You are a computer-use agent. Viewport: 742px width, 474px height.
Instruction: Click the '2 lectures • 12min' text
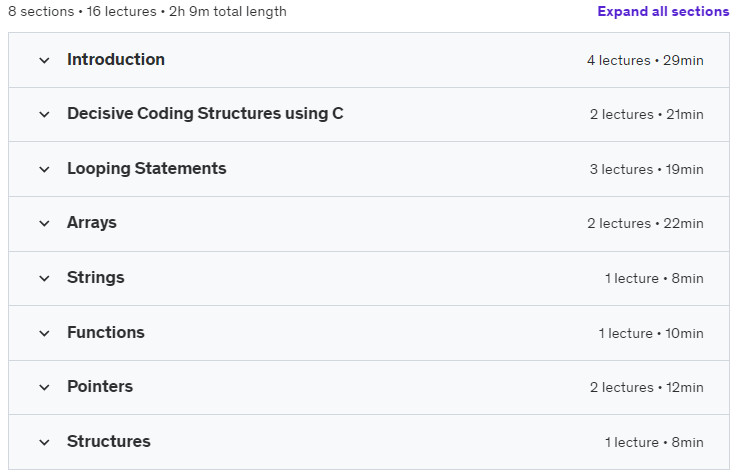[x=646, y=387]
